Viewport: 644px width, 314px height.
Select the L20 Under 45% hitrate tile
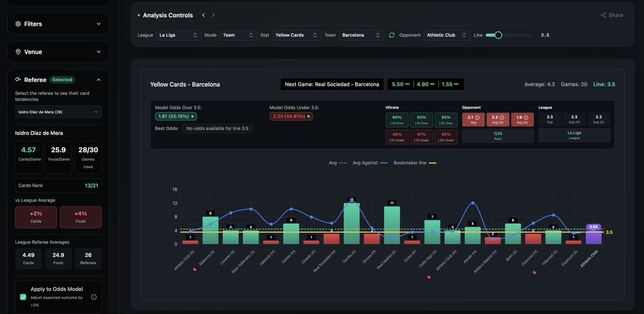(x=446, y=137)
